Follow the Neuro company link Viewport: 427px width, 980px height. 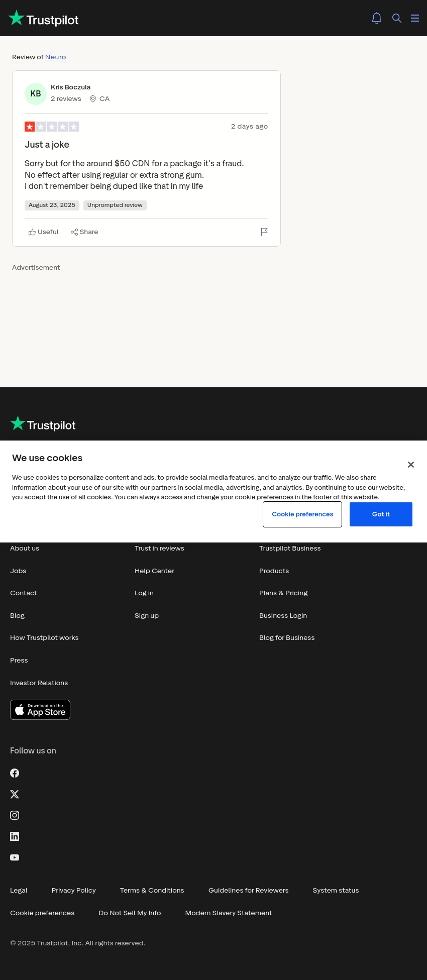coord(56,57)
